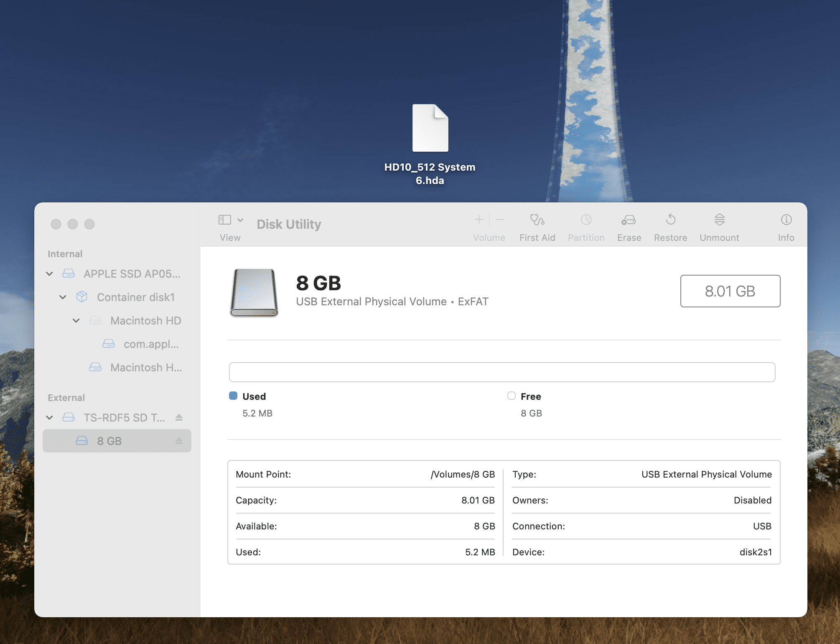Click the 8 GB volume in sidebar
840x644 pixels.
(109, 440)
